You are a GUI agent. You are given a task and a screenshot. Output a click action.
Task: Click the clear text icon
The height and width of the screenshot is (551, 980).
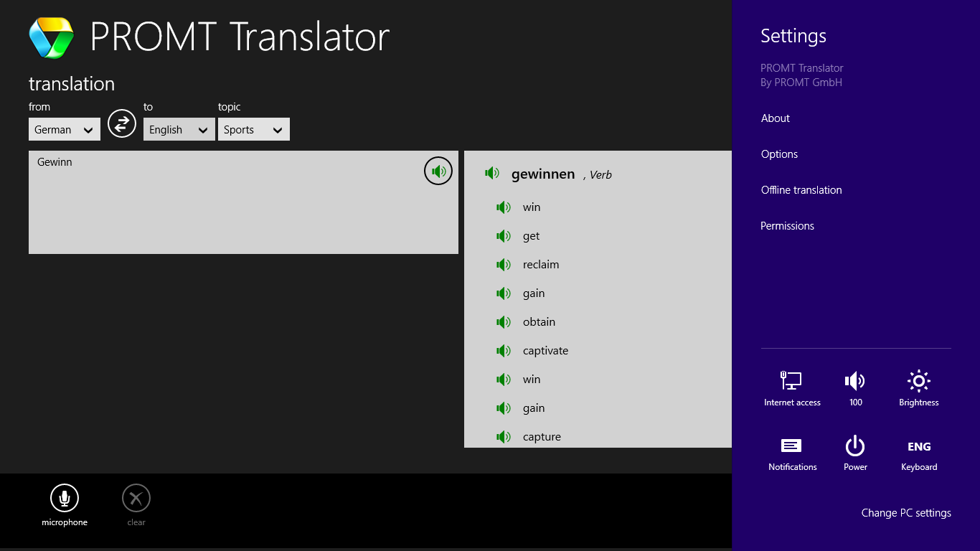coord(136,498)
